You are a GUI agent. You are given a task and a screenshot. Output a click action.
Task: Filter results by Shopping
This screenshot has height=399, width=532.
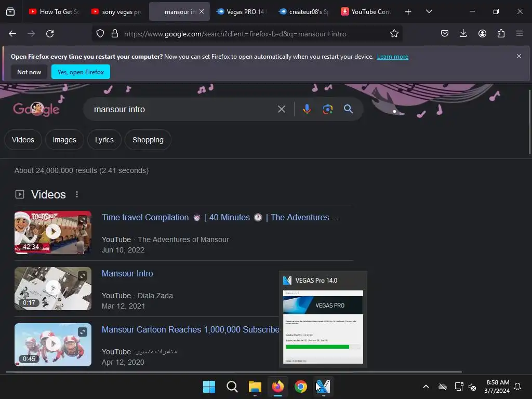[148, 140]
